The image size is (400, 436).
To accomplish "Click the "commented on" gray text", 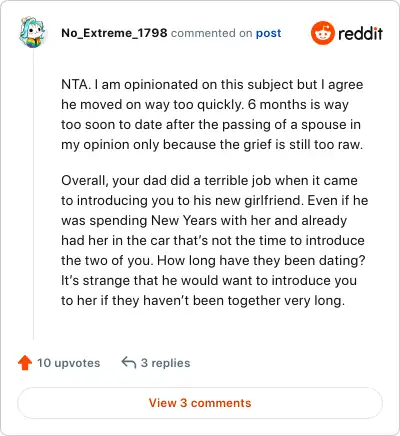I will [x=212, y=33].
